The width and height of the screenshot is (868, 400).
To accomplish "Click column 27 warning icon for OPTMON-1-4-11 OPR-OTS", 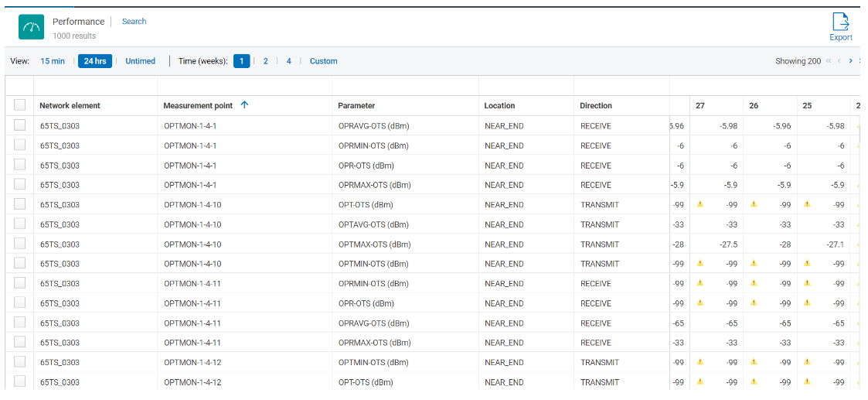I will tap(700, 303).
